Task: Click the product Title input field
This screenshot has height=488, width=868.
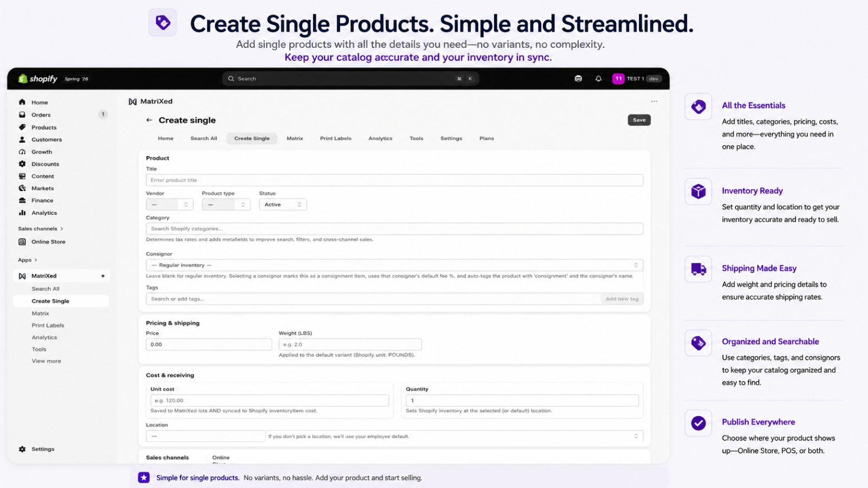Action: coord(394,180)
